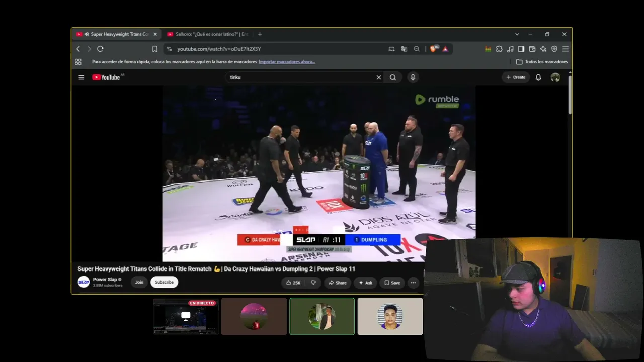Clear the YouTube search text
644x362 pixels.
(379, 77)
